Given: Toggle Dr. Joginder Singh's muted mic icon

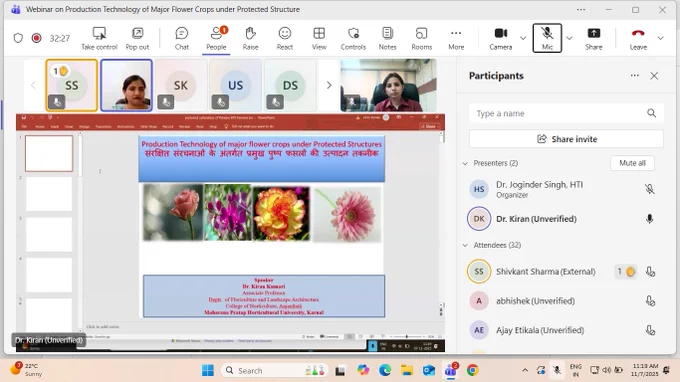Looking at the screenshot, I should [649, 189].
